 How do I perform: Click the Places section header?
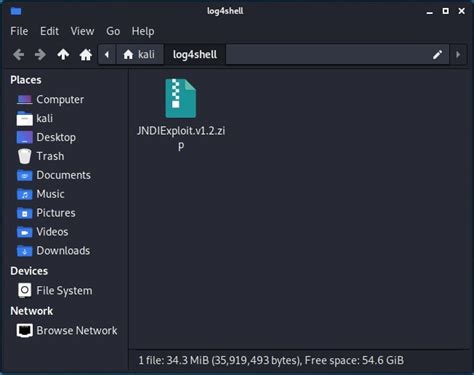click(x=26, y=80)
